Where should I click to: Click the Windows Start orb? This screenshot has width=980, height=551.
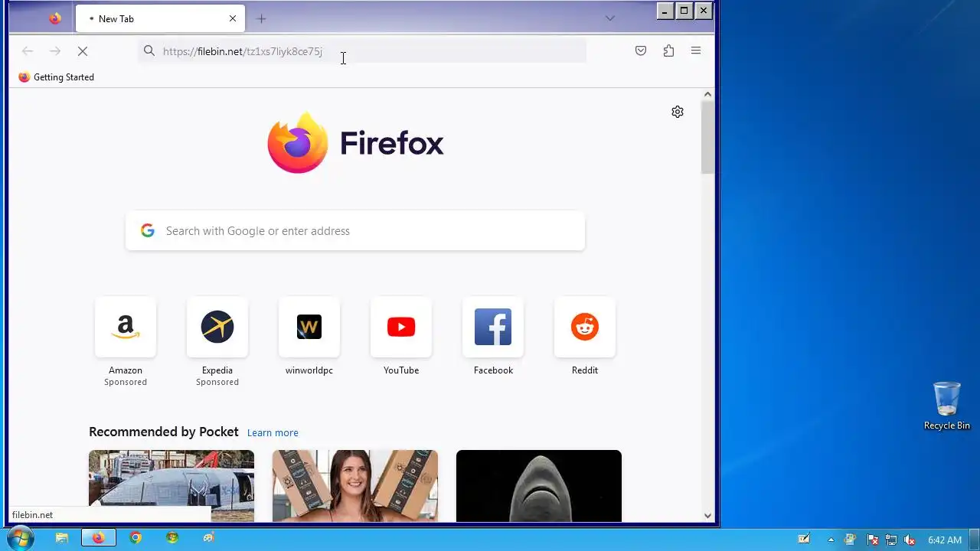[20, 539]
